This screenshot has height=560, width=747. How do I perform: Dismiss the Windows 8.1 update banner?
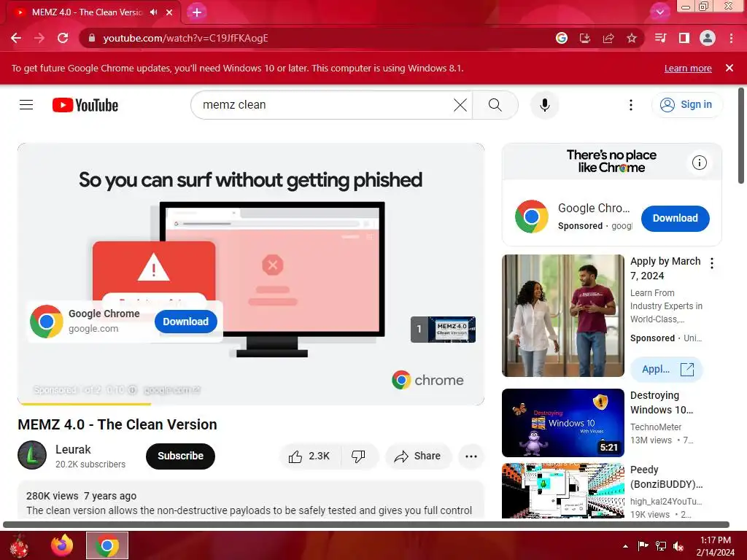729,68
